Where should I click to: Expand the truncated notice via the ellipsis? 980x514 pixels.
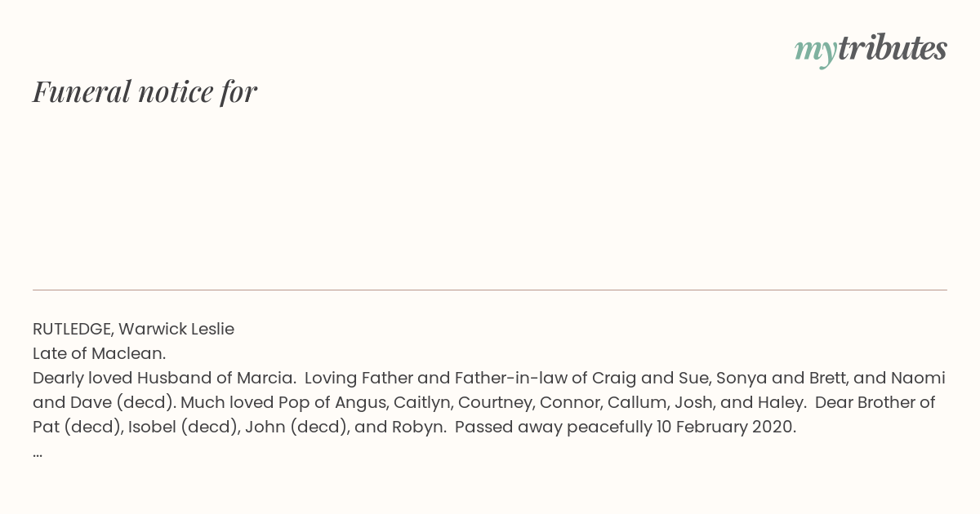coord(38,453)
